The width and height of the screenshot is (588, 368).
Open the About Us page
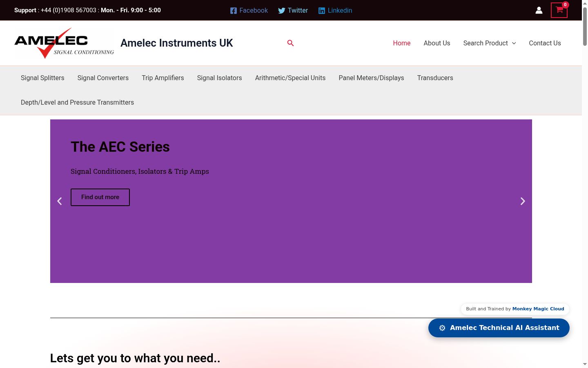click(437, 43)
